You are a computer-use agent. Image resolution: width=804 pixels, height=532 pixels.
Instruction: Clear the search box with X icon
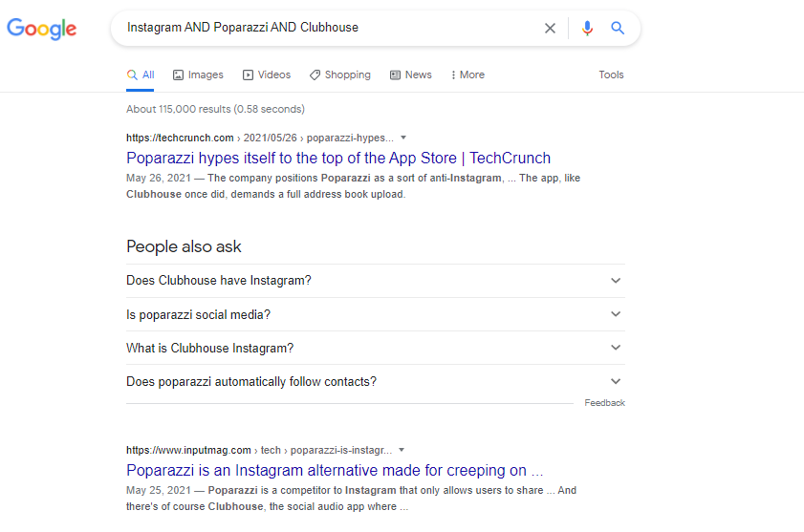[550, 28]
